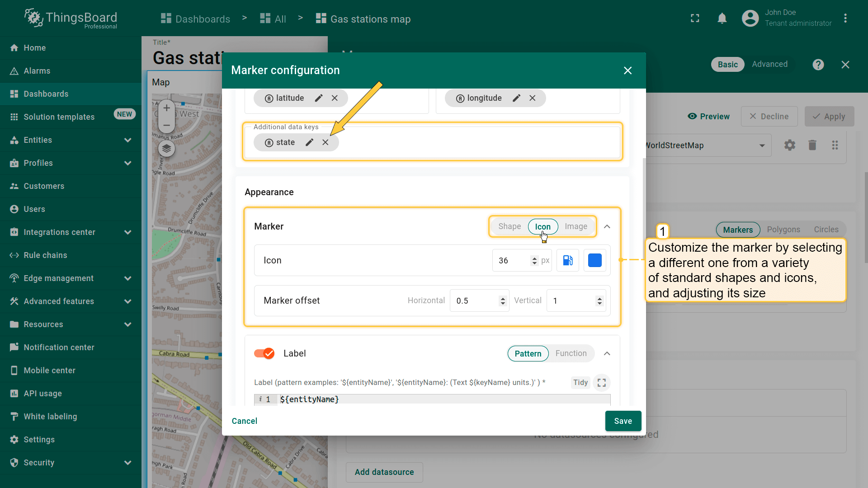Delete the map layer trash icon
This screenshot has width=868, height=488.
click(812, 145)
